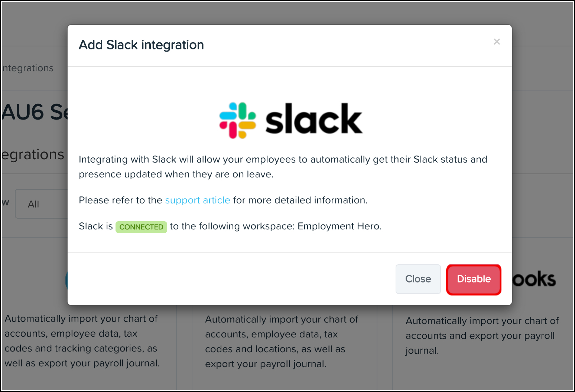Screen dimensions: 575x392
Task: Click the AU6 business name heading
Action: click(x=35, y=112)
